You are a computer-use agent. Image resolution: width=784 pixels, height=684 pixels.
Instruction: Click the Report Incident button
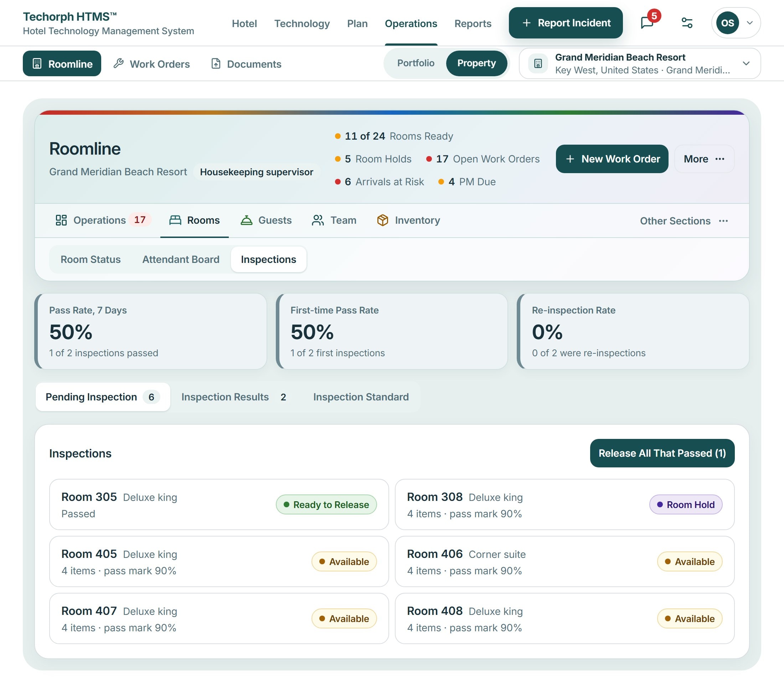565,23
